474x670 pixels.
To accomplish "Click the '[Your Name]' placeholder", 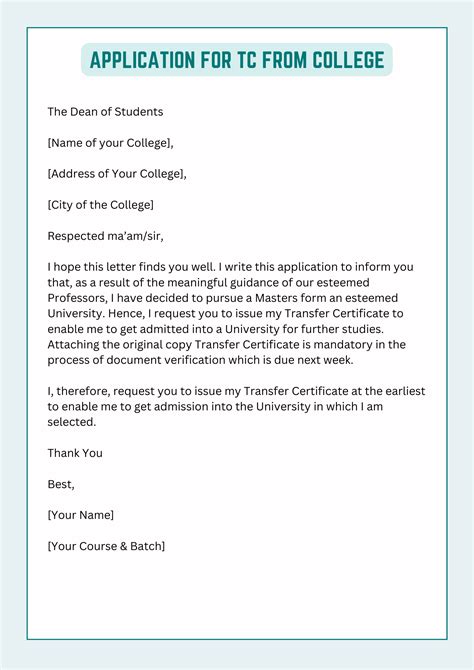I will point(80,515).
